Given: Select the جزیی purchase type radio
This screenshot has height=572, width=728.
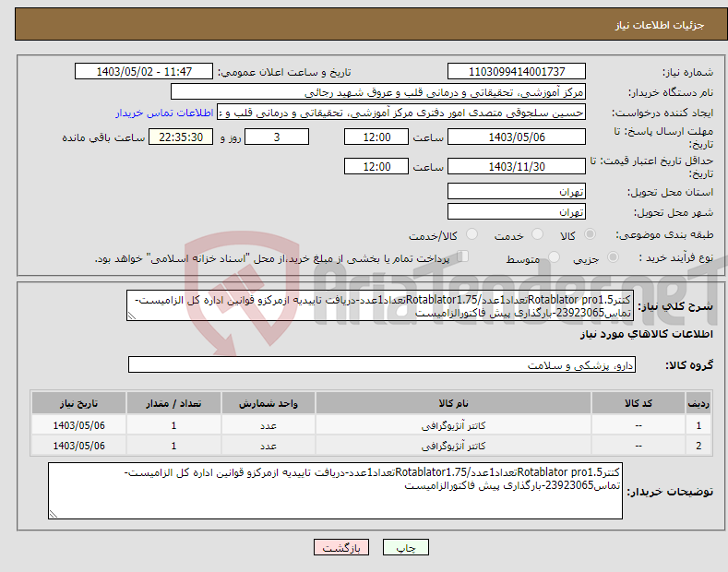Looking at the screenshot, I should 613,257.
